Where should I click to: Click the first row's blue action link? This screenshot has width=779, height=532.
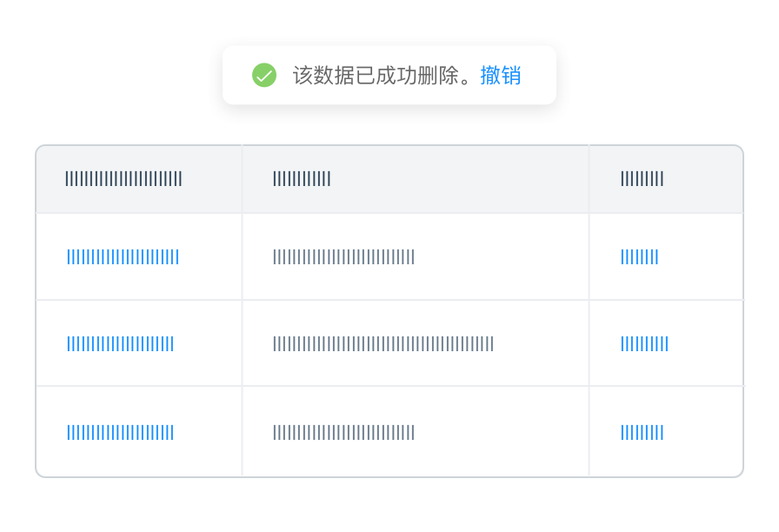coord(639,256)
